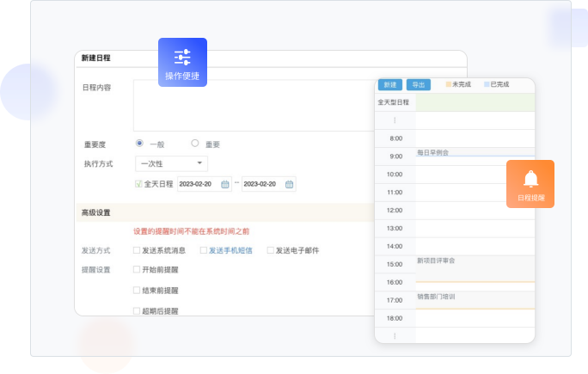Enable the 开始前提醒 reminder checkbox
Viewport: 588px width, 374px height.
[x=137, y=269]
